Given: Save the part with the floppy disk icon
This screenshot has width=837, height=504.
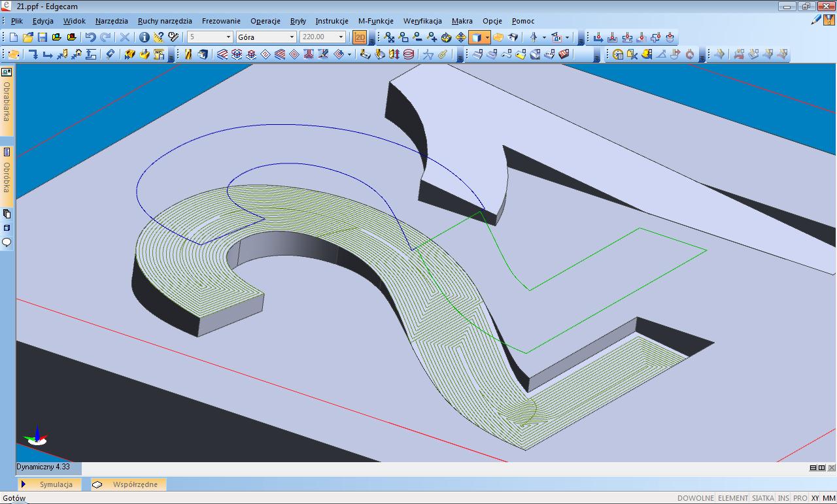Looking at the screenshot, I should point(43,37).
